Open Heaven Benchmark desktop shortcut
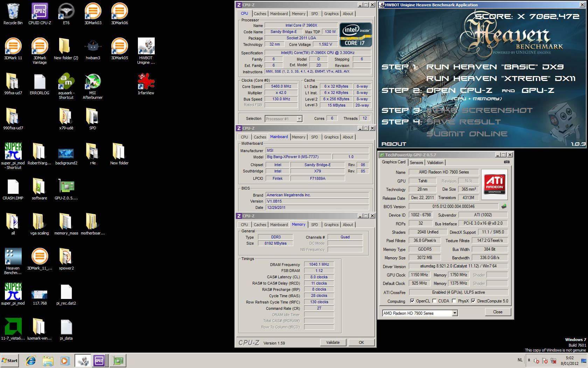 [x=13, y=261]
